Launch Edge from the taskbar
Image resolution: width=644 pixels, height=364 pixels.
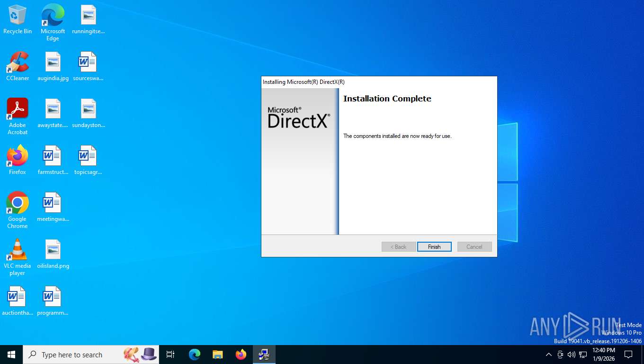195,355
